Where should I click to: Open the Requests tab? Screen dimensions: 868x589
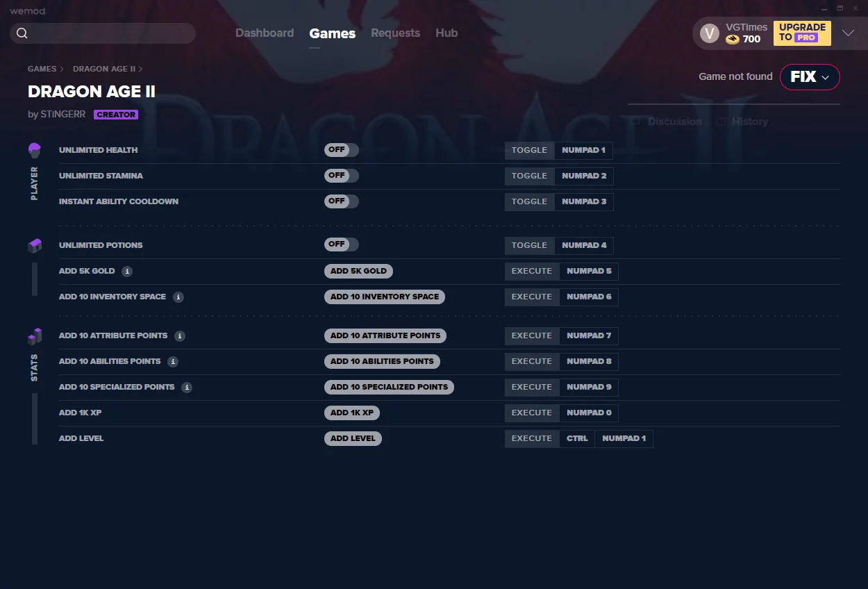(396, 33)
